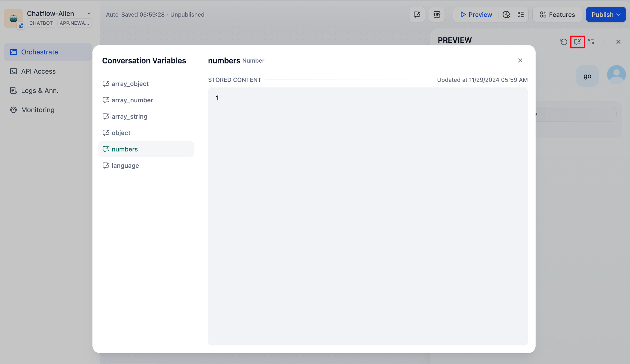Close the Conversation Variables modal

tap(520, 61)
